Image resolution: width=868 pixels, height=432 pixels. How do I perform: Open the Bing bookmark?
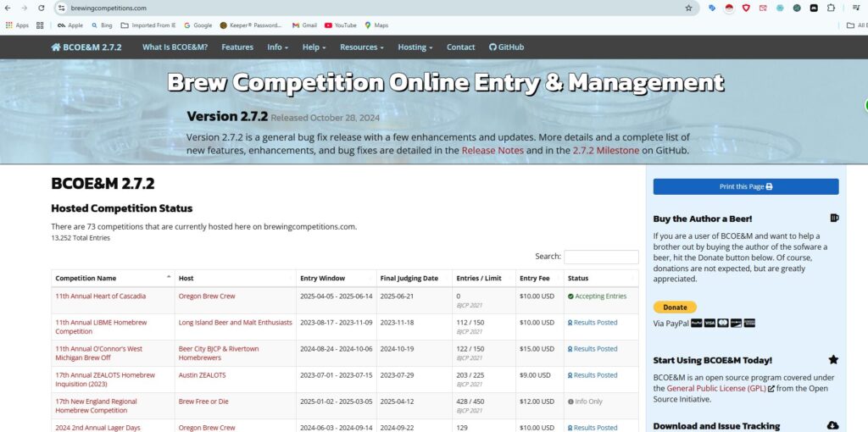(102, 25)
